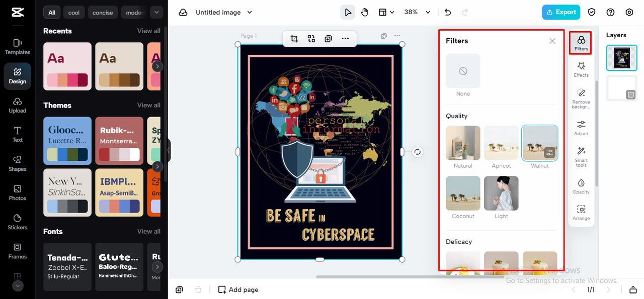Open the 38% zoom level dropdown
This screenshot has height=299, width=644.
(418, 12)
